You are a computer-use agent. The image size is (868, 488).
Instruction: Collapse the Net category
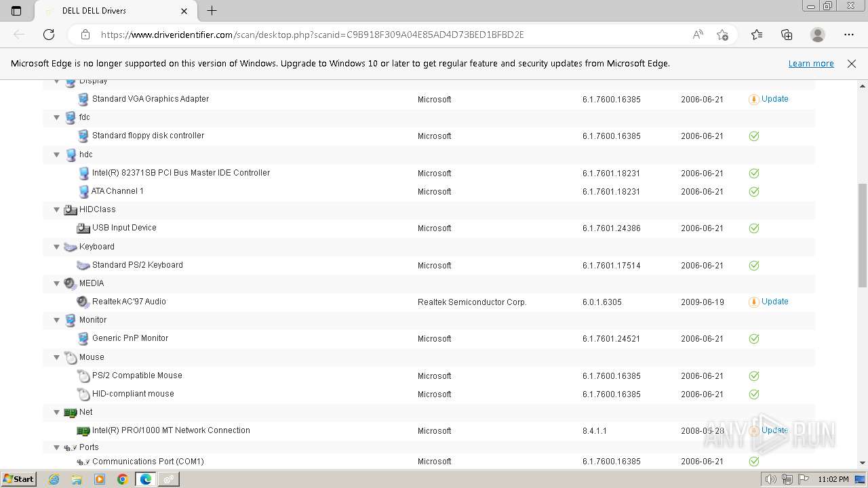click(57, 412)
